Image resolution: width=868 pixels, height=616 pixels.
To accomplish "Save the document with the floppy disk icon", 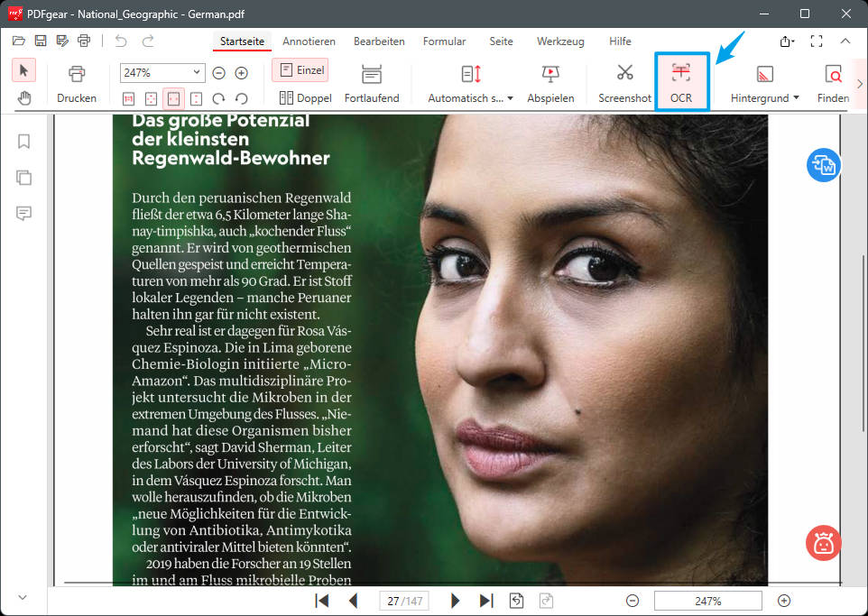I will [41, 41].
